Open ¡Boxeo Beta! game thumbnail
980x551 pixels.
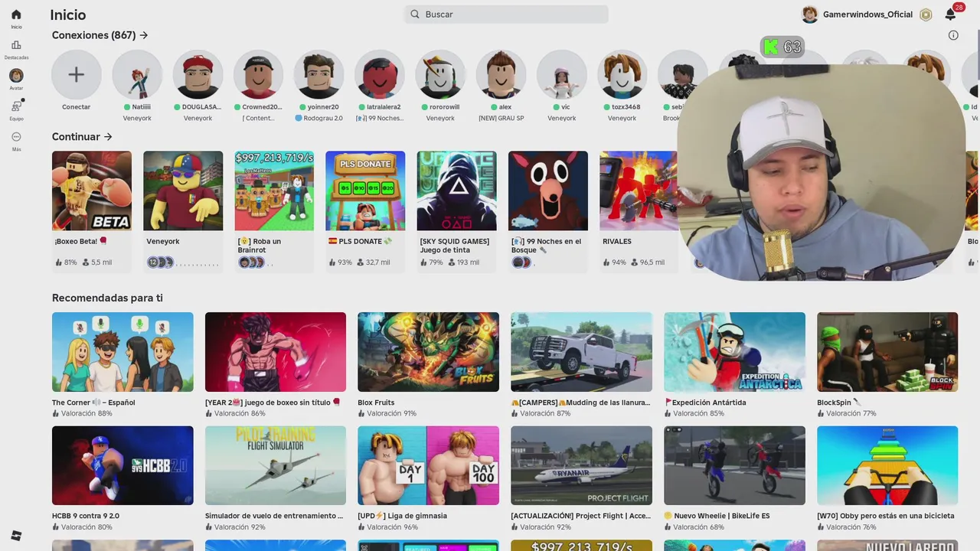pos(92,191)
